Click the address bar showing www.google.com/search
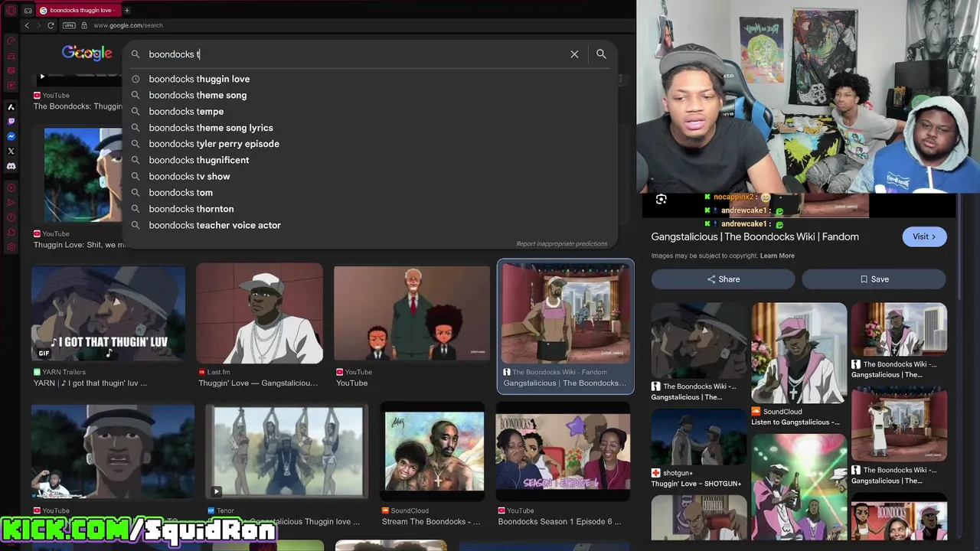980x551 pixels. point(128,25)
